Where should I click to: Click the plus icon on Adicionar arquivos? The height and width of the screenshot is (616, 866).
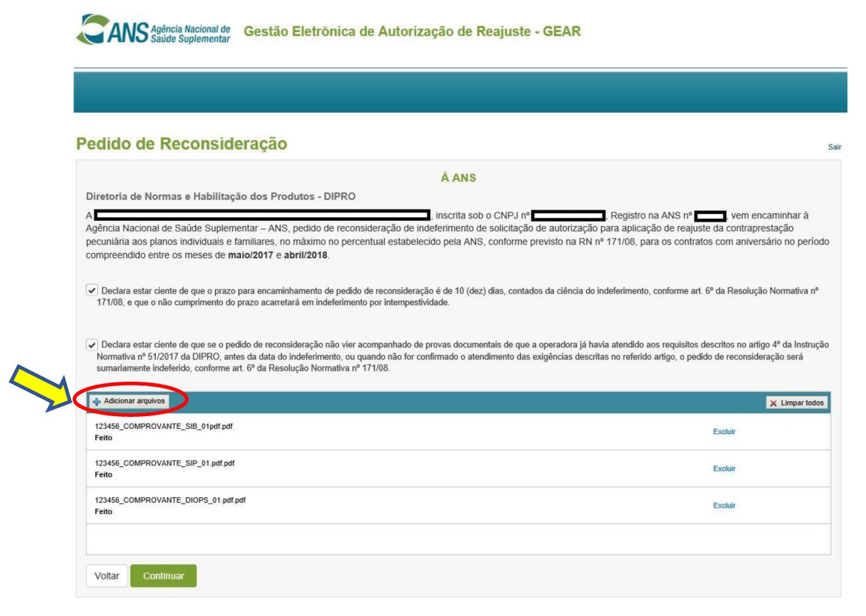point(97,401)
